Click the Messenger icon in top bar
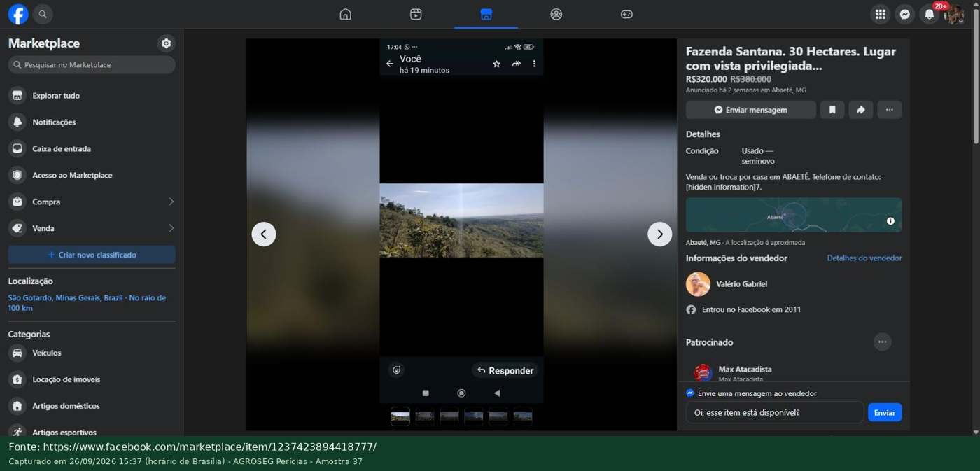Screen dimensions: 980x471 point(904,14)
